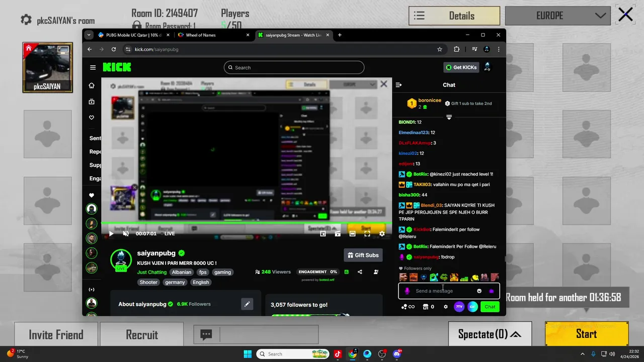Bookmark this page with star icon
The image size is (644, 362).
pyautogui.click(x=440, y=49)
